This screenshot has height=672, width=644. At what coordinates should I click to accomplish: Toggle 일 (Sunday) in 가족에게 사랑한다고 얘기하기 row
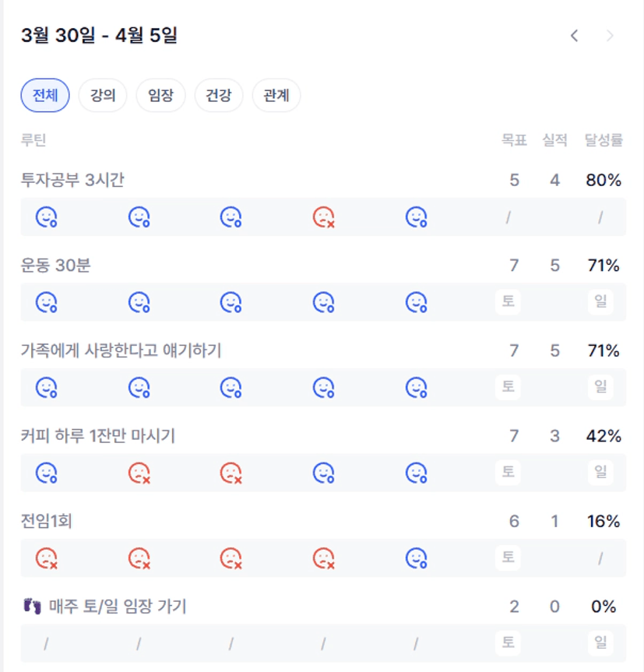coord(600,387)
